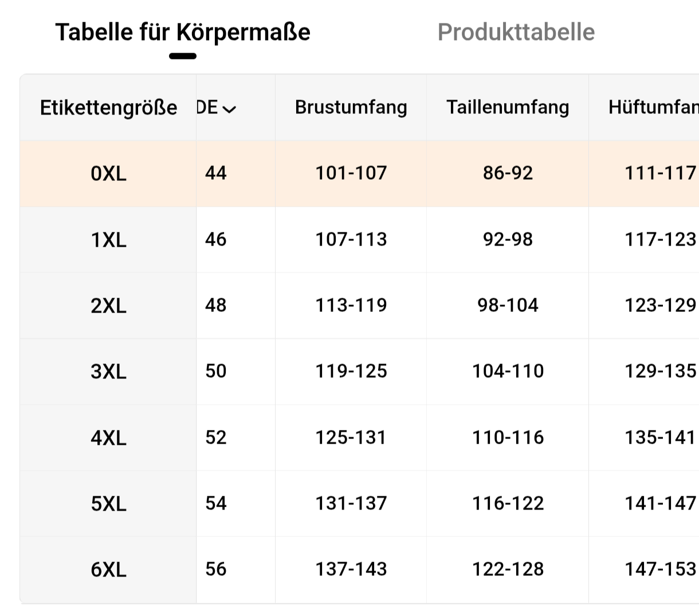Click the Etikettengröße column header
699x616 pixels.
(108, 108)
